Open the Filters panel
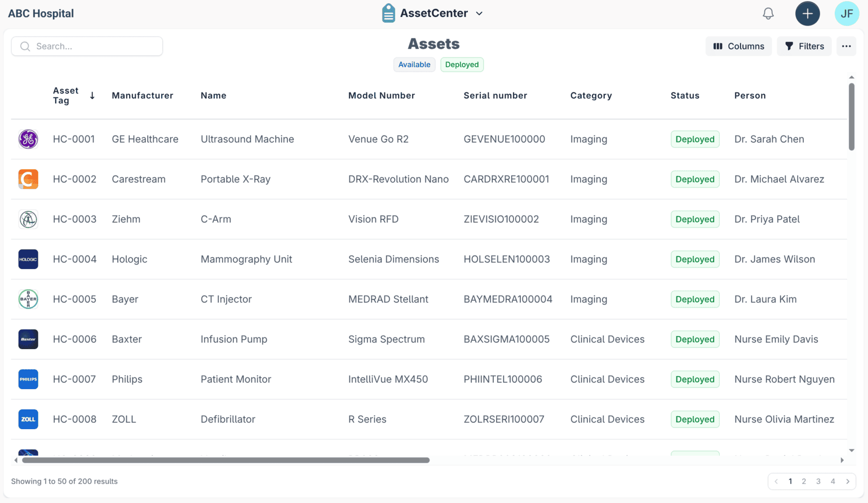The height and width of the screenshot is (503, 868). [x=804, y=46]
